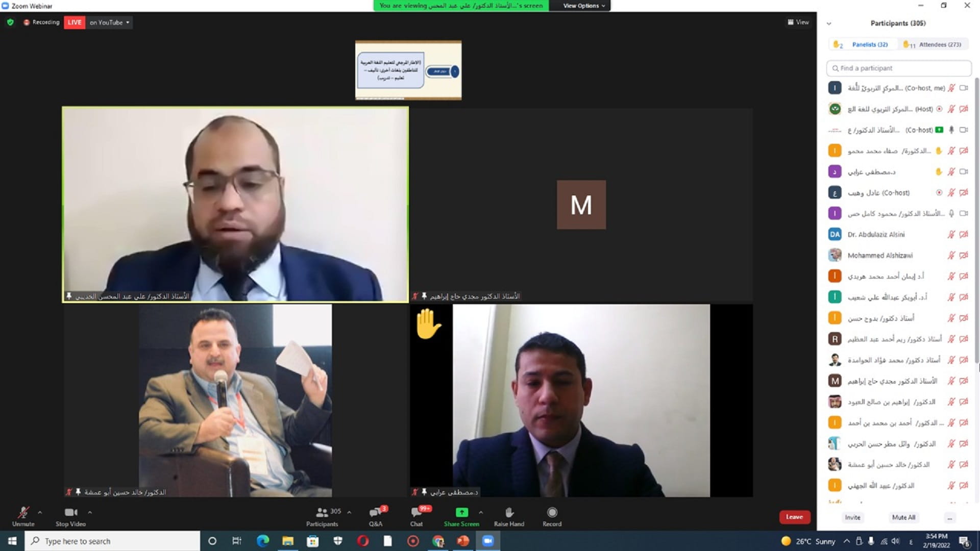Click Find a participant search field
This screenshot has height=551, width=980.
898,68
